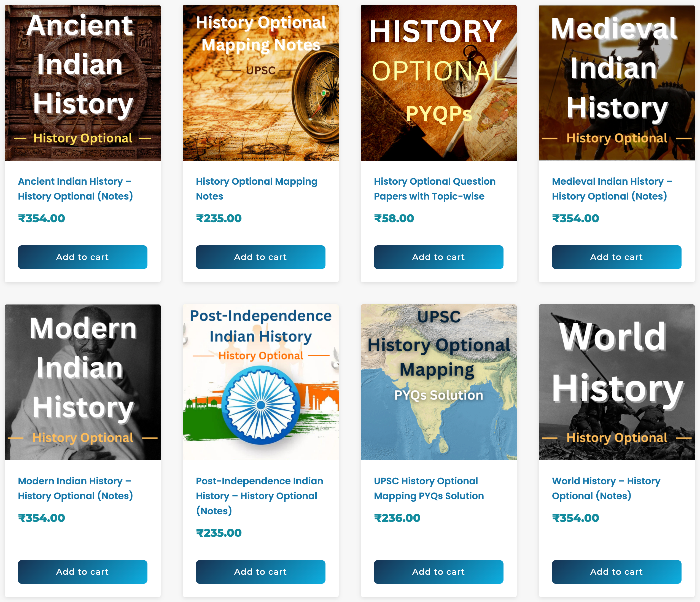Add History Optional Mapping Notes to cart
The height and width of the screenshot is (602, 700).
tap(260, 257)
